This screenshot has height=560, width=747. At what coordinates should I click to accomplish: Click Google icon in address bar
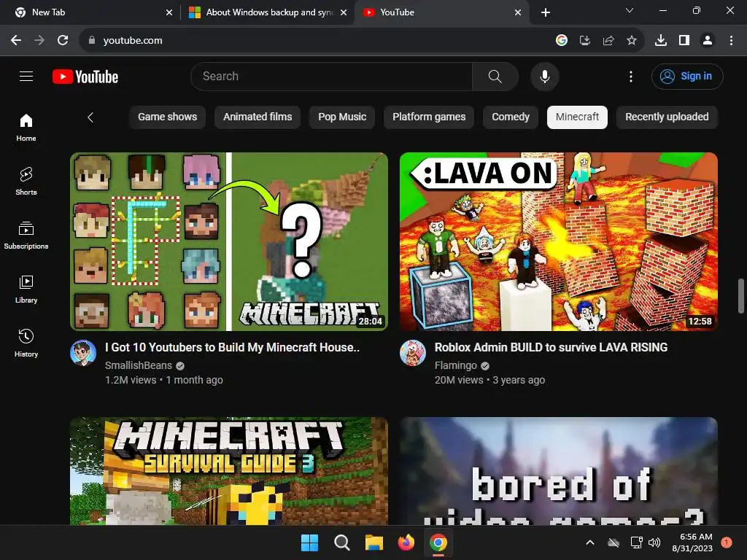click(x=561, y=41)
